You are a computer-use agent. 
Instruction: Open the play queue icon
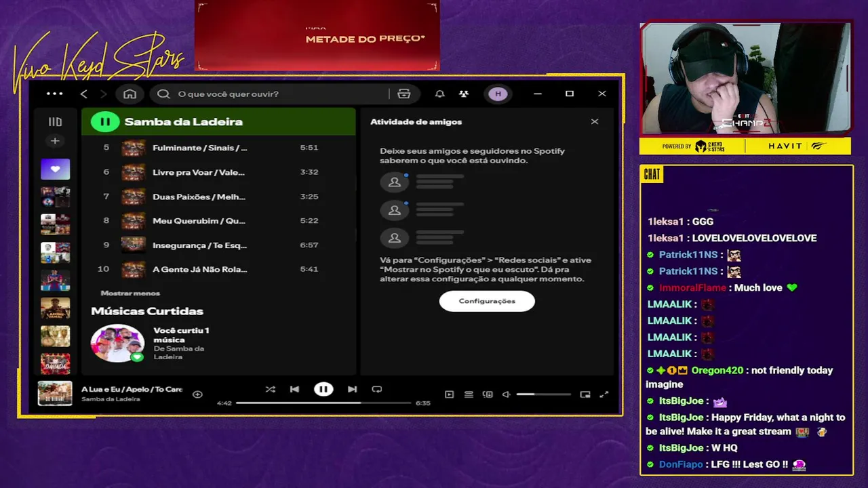click(x=469, y=394)
